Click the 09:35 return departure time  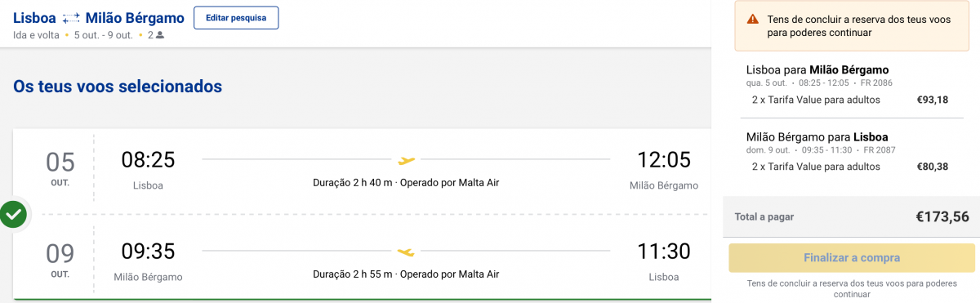[148, 252]
